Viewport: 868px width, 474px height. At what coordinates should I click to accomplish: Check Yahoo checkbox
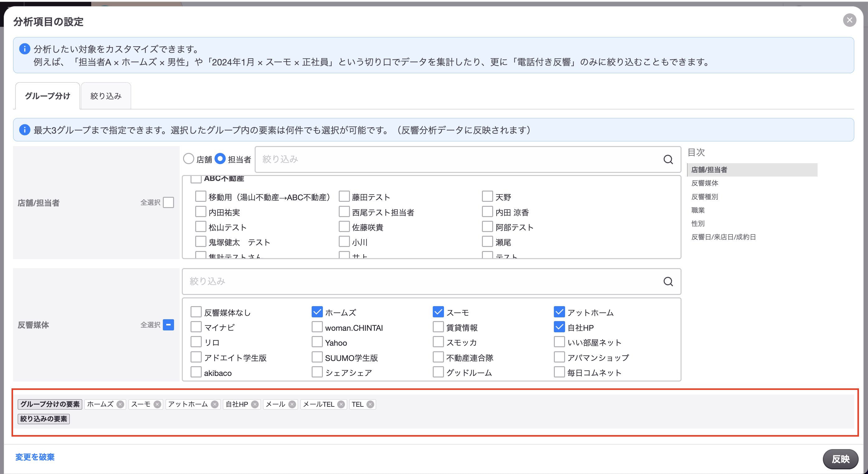pyautogui.click(x=317, y=342)
